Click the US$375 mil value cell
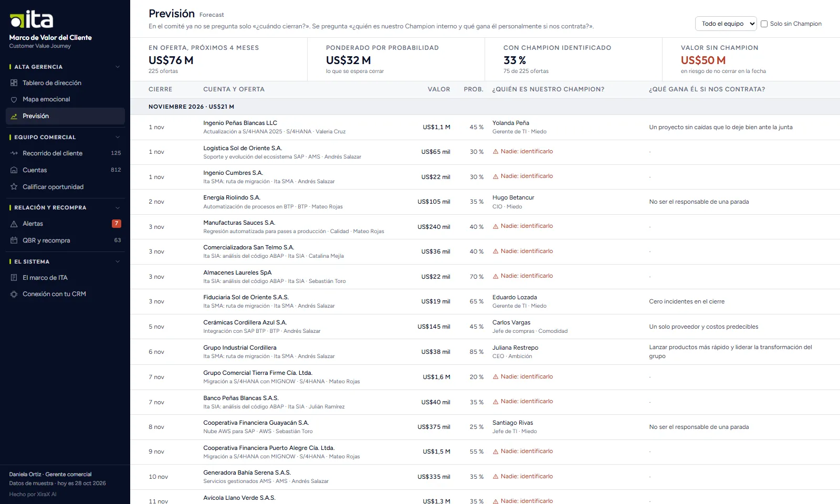 click(434, 427)
